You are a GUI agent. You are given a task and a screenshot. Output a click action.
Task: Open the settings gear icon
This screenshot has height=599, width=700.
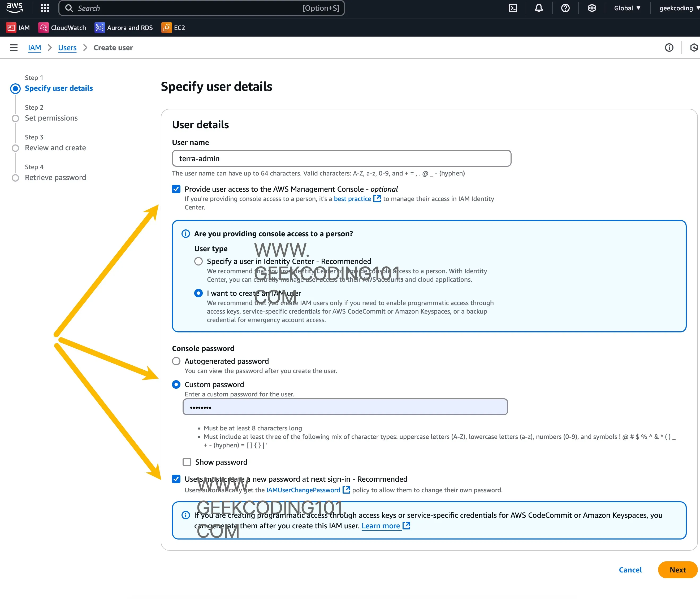[591, 8]
